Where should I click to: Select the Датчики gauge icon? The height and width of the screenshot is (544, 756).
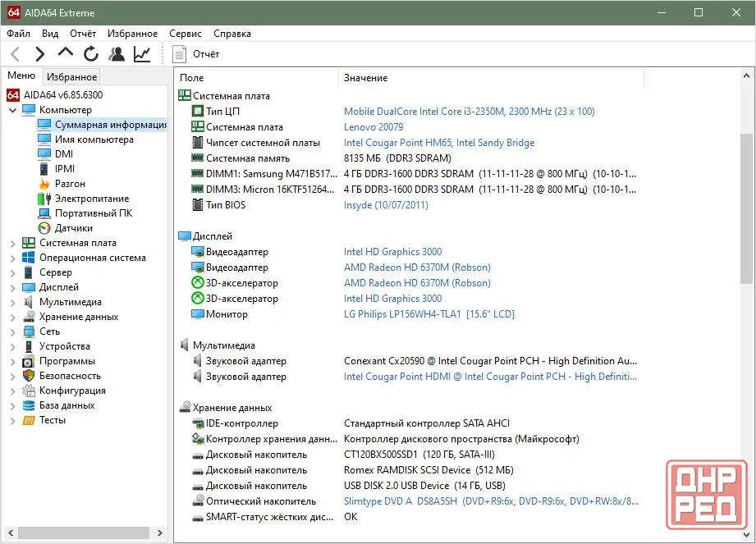[x=44, y=228]
